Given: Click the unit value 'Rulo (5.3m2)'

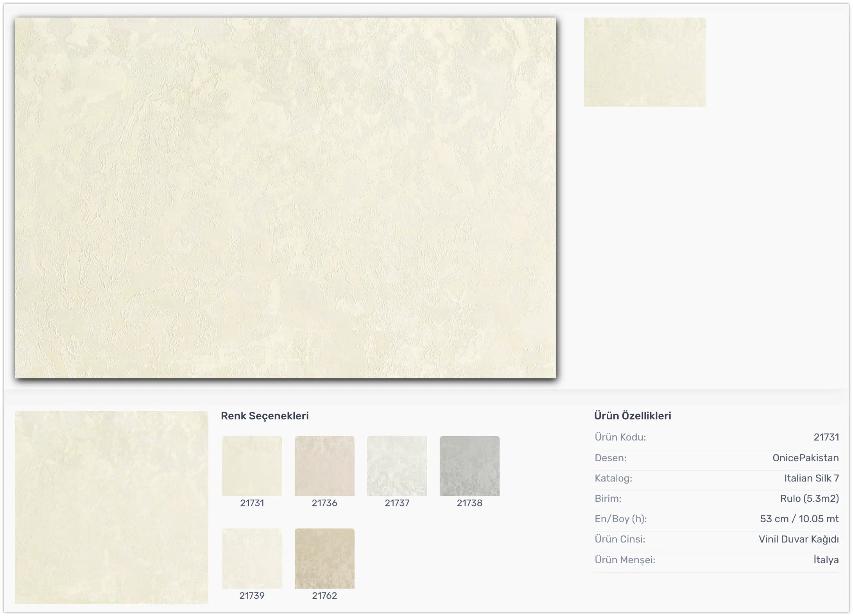Looking at the screenshot, I should (810, 499).
